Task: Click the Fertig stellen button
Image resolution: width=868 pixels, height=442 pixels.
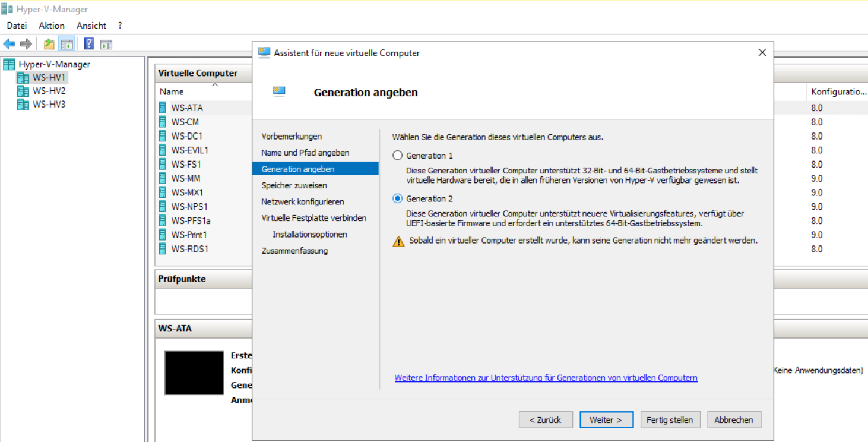Action: coord(670,419)
